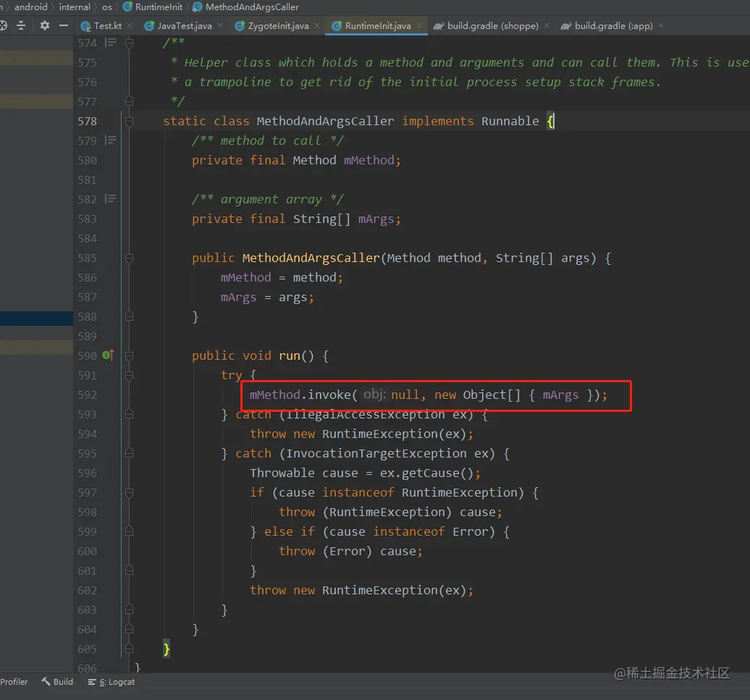The height and width of the screenshot is (700, 750).
Task: Click the MethodAndArgsCaller breadcrumb
Action: 246,7
